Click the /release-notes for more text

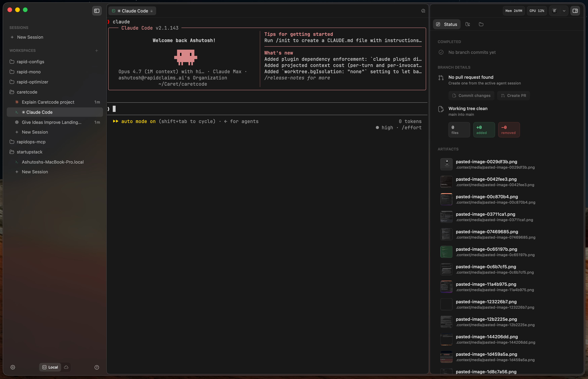click(297, 78)
